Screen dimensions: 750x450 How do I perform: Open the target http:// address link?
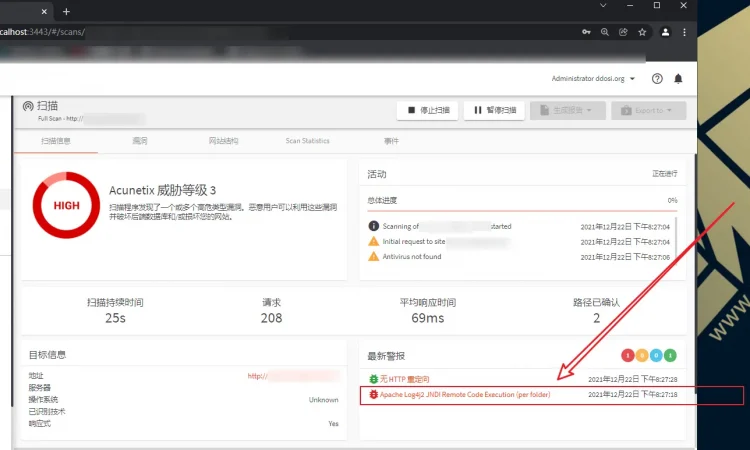(293, 376)
